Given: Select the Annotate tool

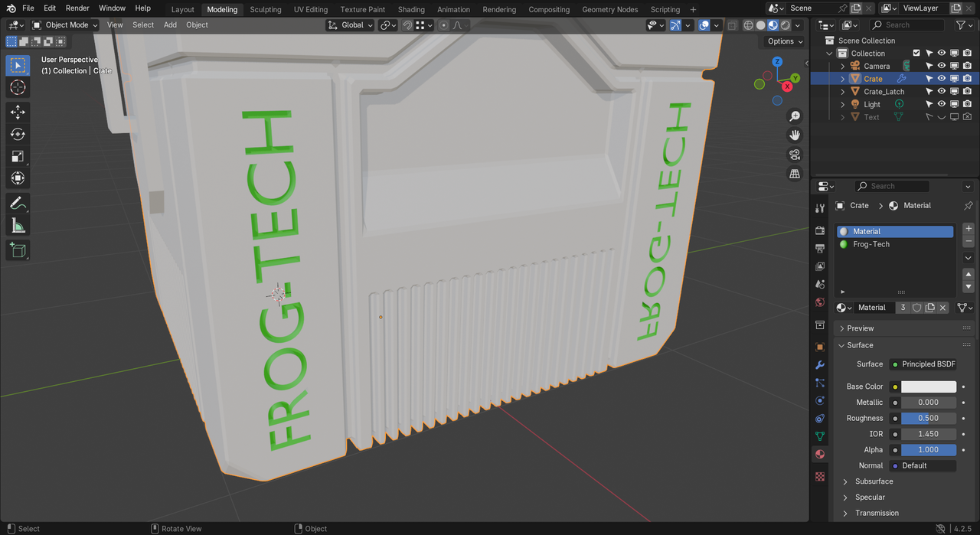Looking at the screenshot, I should 18,203.
